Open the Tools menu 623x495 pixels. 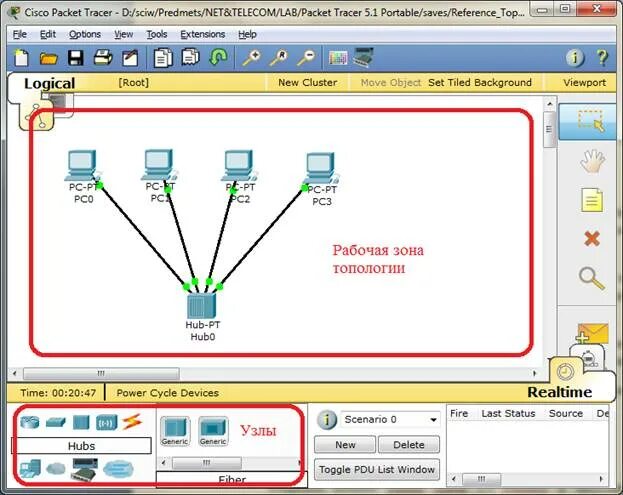(157, 34)
